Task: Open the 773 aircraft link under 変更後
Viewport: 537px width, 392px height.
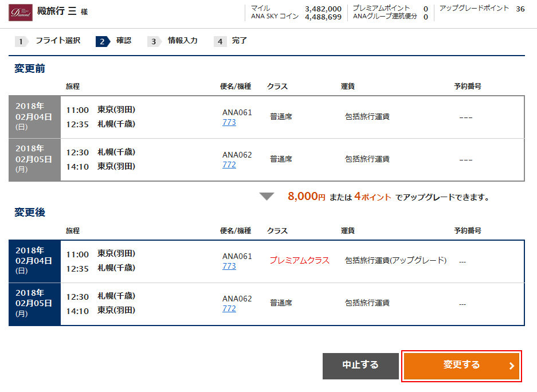Action: tap(229, 266)
